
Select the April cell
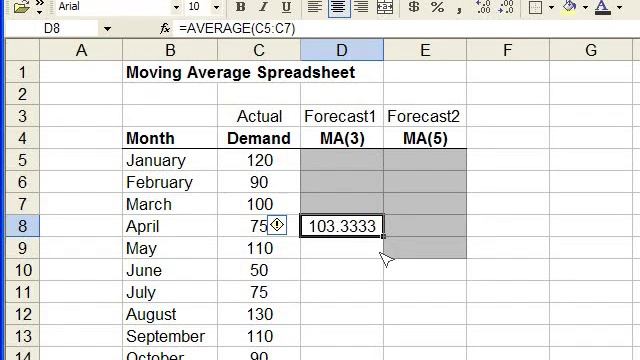pos(170,226)
